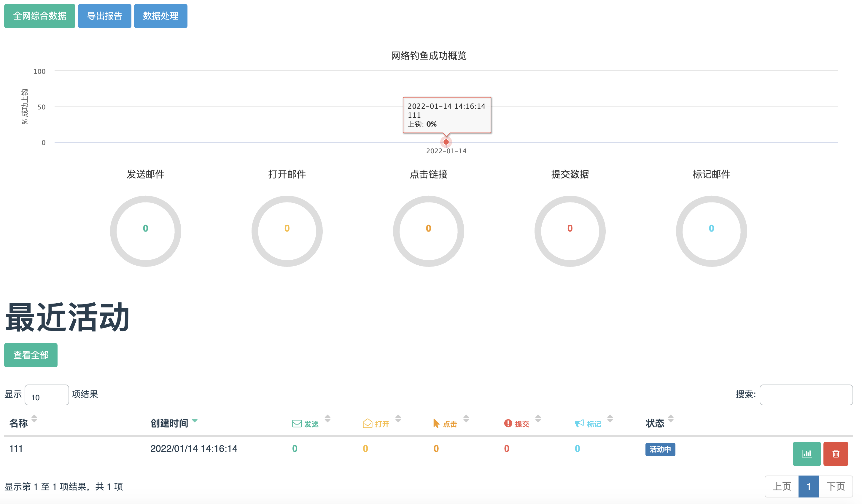
Task: Click 状态 column header text
Action: [655, 423]
